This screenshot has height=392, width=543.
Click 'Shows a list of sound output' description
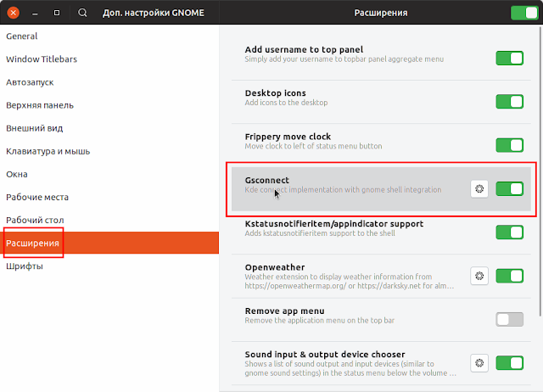tap(350, 368)
